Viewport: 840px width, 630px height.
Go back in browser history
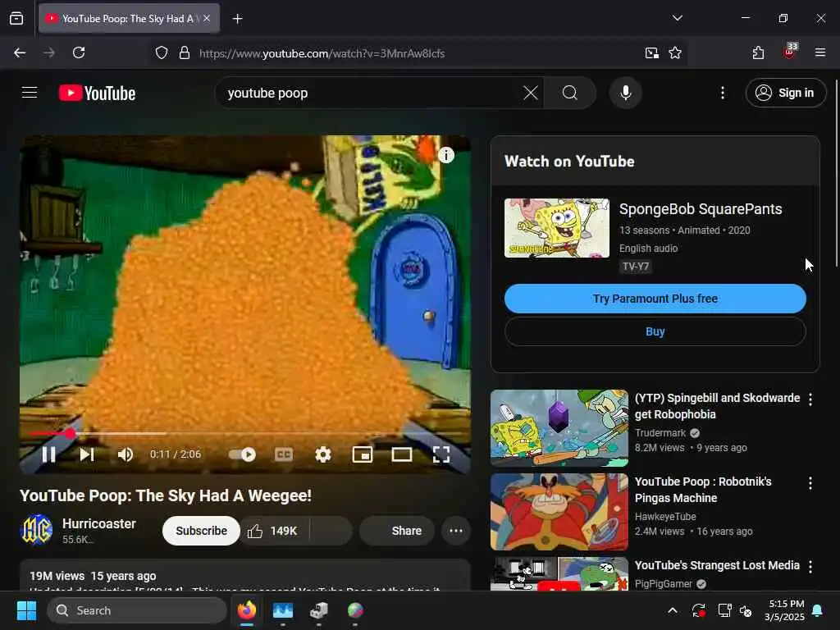[20, 52]
